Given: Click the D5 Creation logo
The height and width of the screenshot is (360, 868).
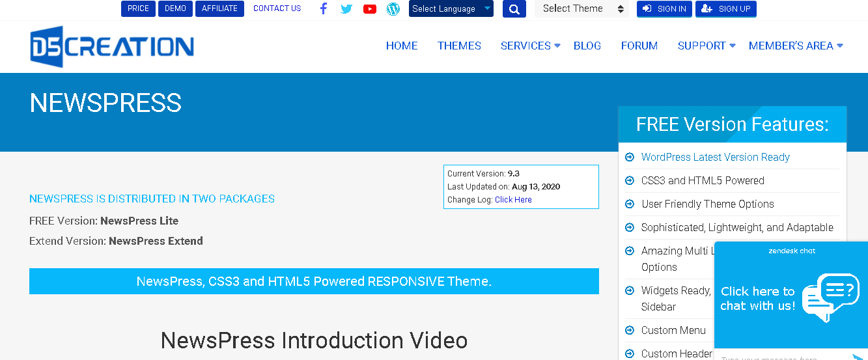Looking at the screenshot, I should click(112, 47).
